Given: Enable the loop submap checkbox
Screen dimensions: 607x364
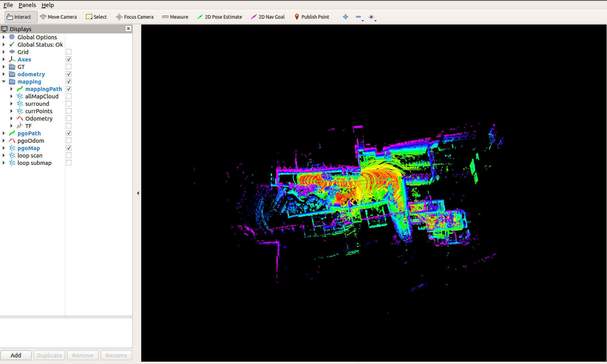Looking at the screenshot, I should 69,163.
